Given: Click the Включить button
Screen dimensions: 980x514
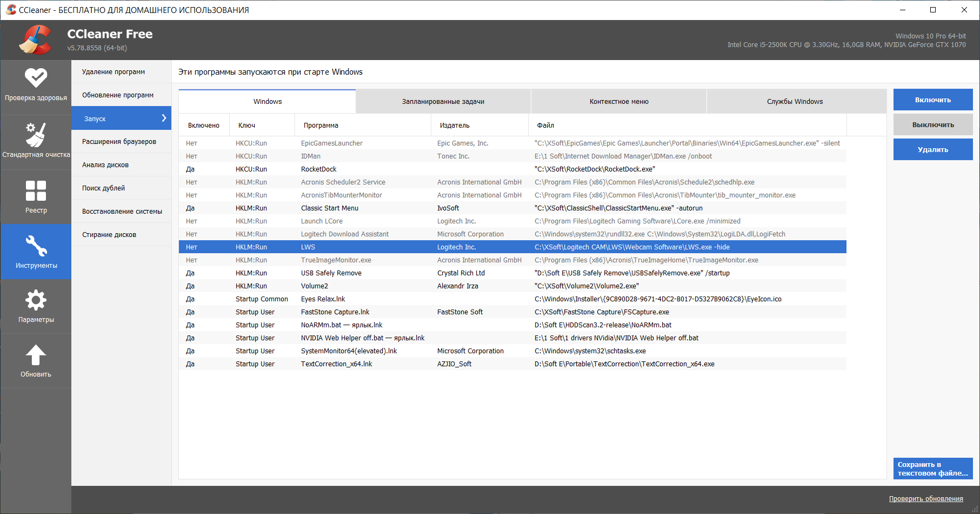Looking at the screenshot, I should coord(933,100).
